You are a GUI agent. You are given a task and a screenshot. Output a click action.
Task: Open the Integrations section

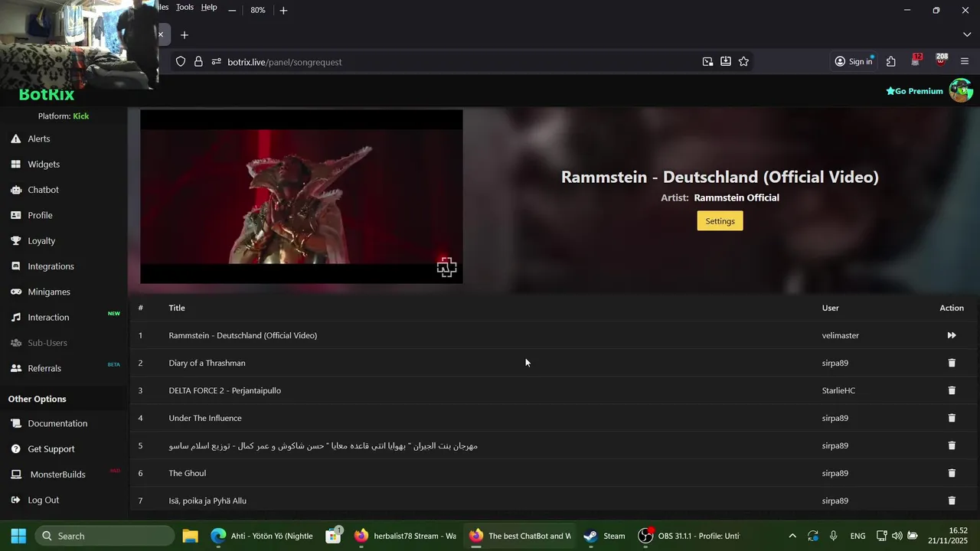[x=51, y=266]
